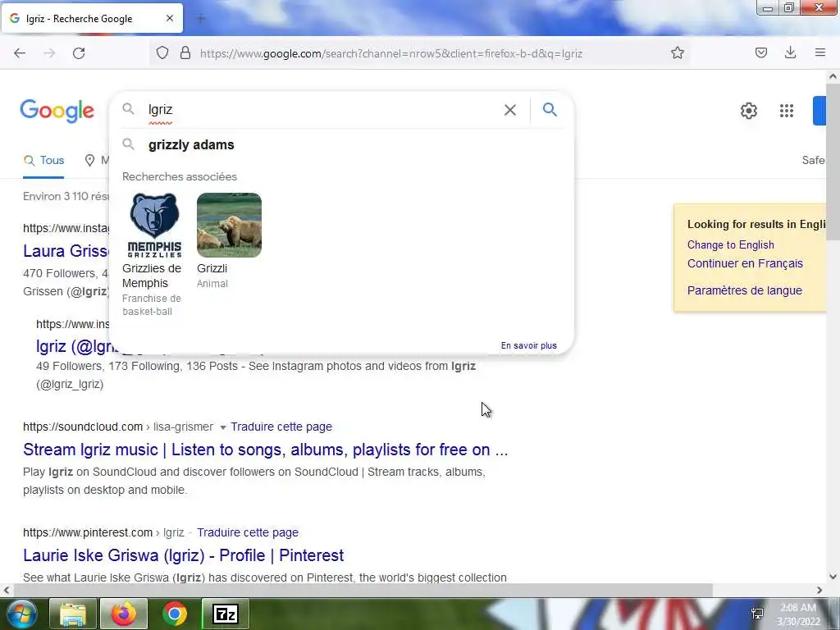Image resolution: width=840 pixels, height=630 pixels.
Task: Choose 'Continuer en Français' link
Action: 745,263
